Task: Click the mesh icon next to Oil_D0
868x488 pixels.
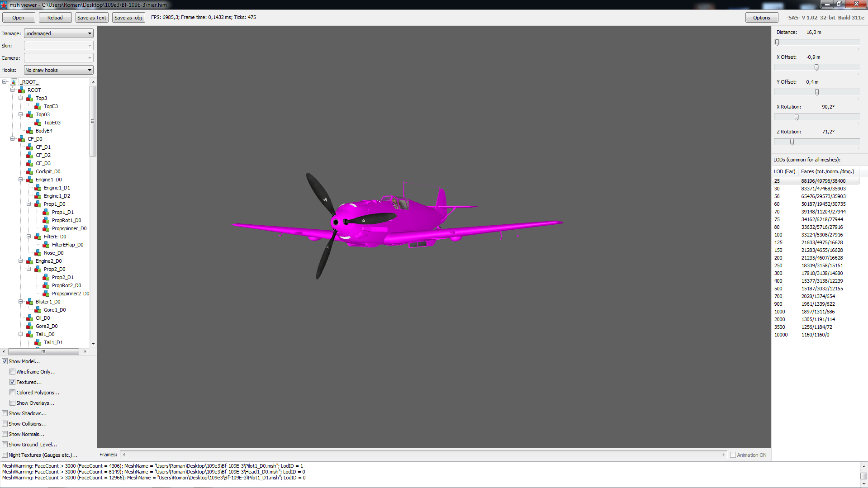Action: [30, 318]
